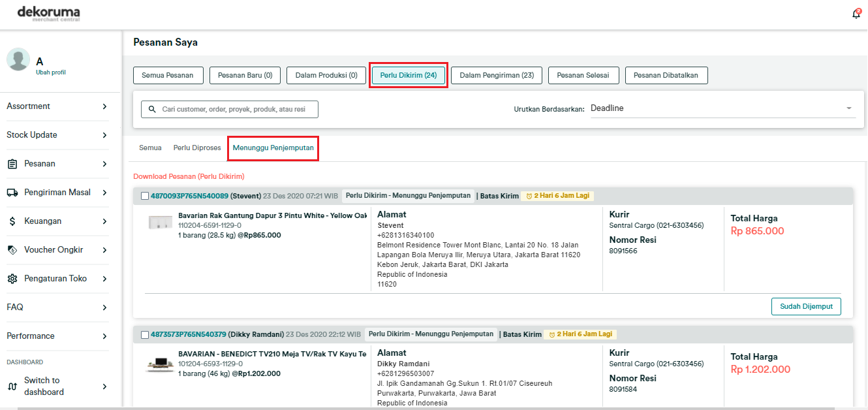
Task: Click the phone number +6281296503007
Action: tap(406, 373)
